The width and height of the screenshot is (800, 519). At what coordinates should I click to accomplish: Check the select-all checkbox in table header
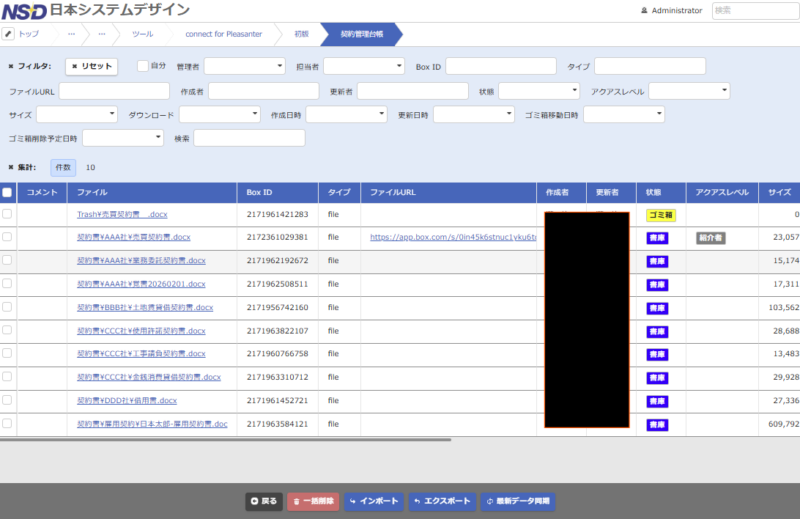(8, 192)
